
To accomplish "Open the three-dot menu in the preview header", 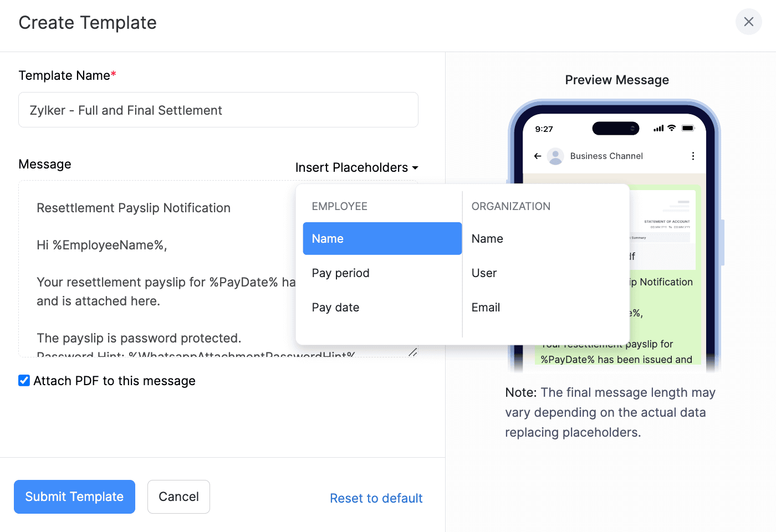I will click(x=693, y=156).
